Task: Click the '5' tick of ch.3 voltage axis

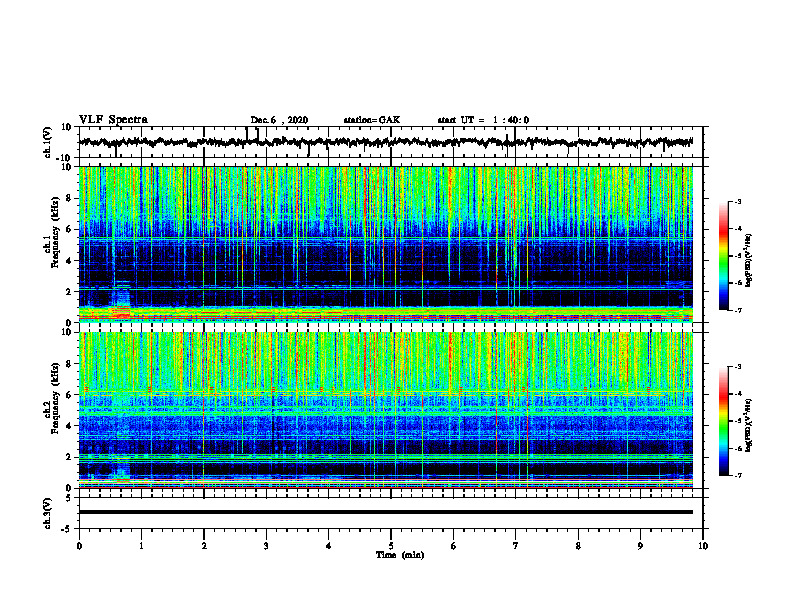Action: [69, 498]
